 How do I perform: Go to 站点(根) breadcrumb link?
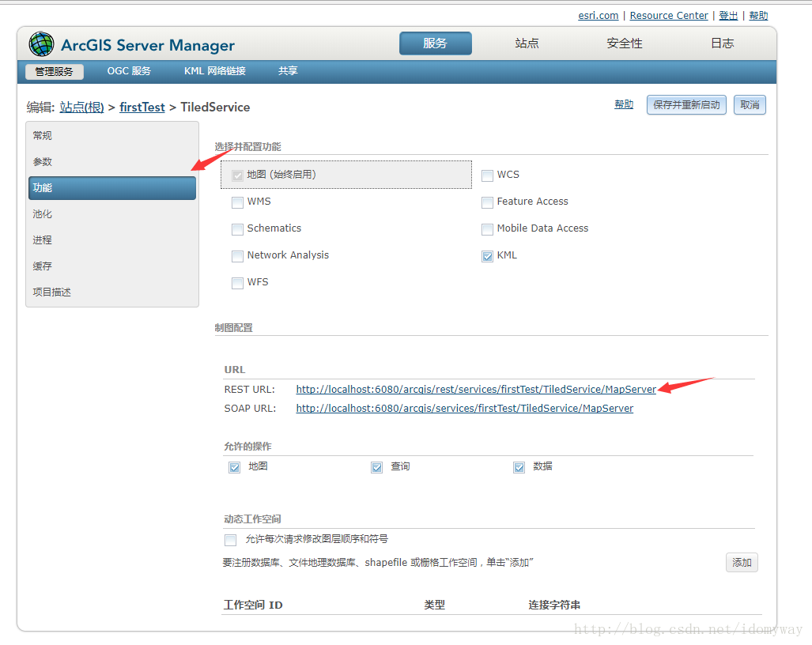tap(81, 107)
